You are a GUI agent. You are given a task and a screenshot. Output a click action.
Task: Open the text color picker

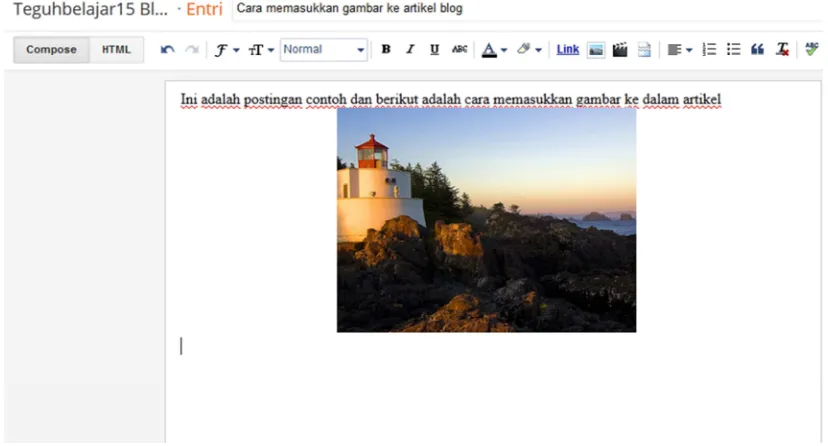pyautogui.click(x=494, y=50)
